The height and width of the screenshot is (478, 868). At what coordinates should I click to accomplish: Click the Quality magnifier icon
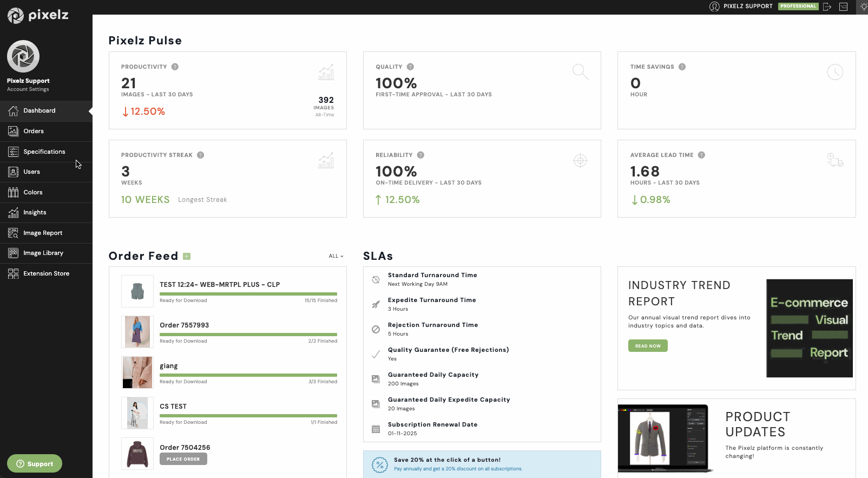[x=580, y=71]
